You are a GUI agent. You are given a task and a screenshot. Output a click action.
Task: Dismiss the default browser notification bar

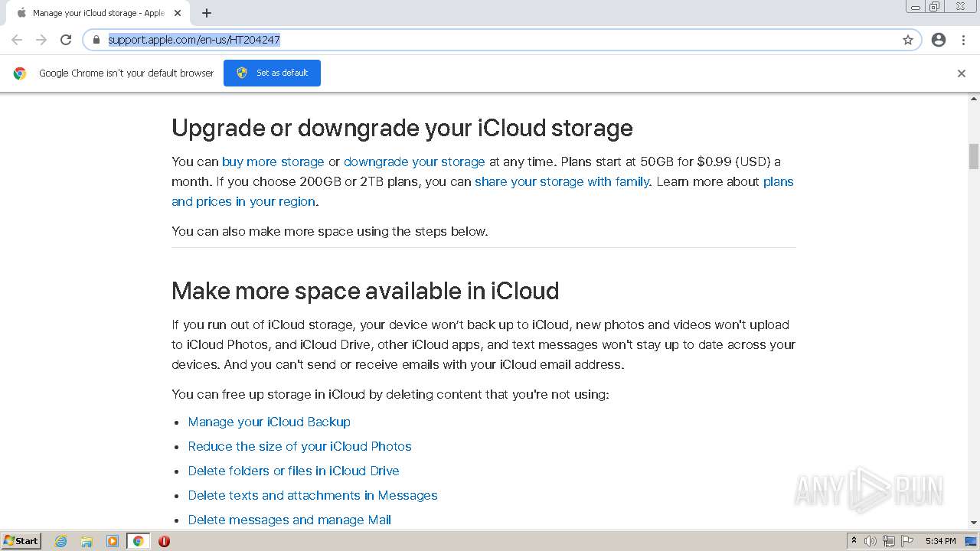pos(962,73)
